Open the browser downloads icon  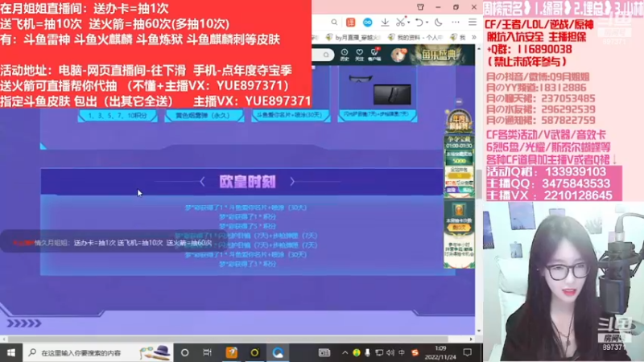pos(385,23)
